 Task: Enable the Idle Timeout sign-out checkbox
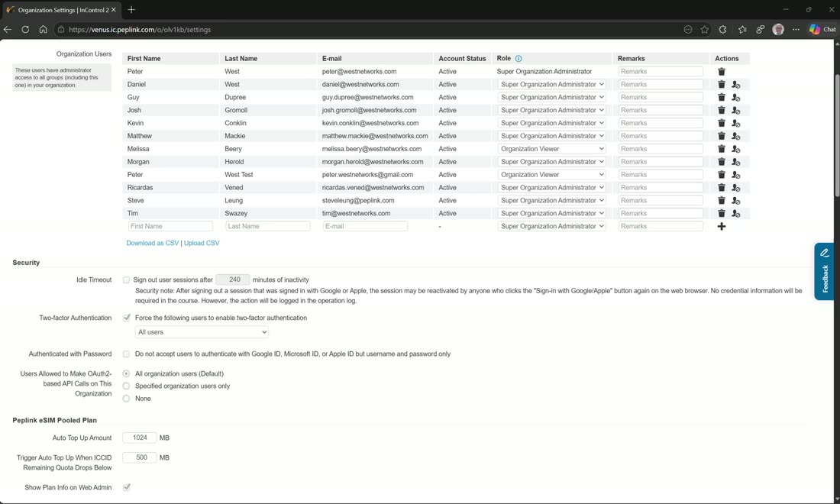(x=127, y=279)
